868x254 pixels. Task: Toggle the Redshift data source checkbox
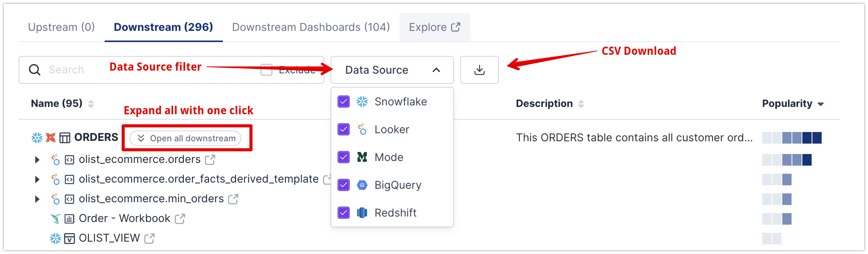point(343,213)
